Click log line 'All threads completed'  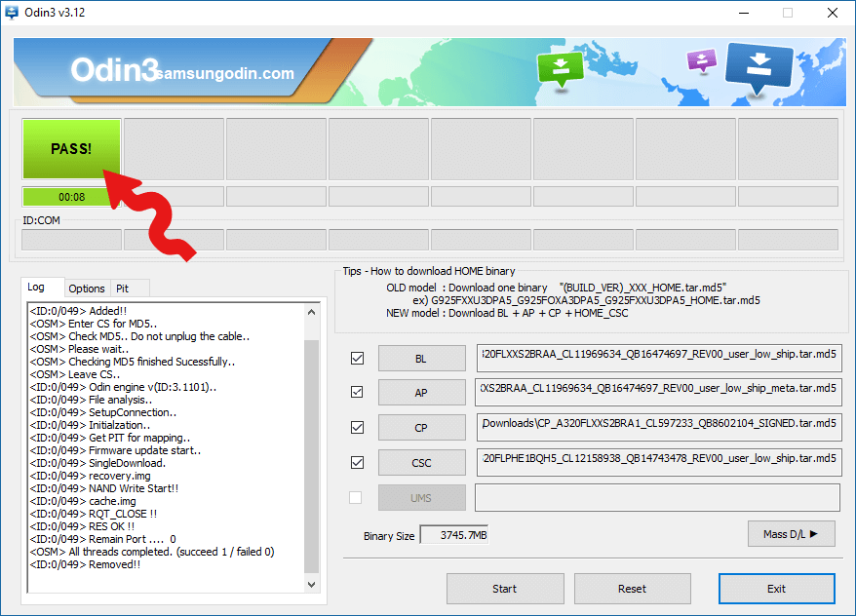click(152, 552)
